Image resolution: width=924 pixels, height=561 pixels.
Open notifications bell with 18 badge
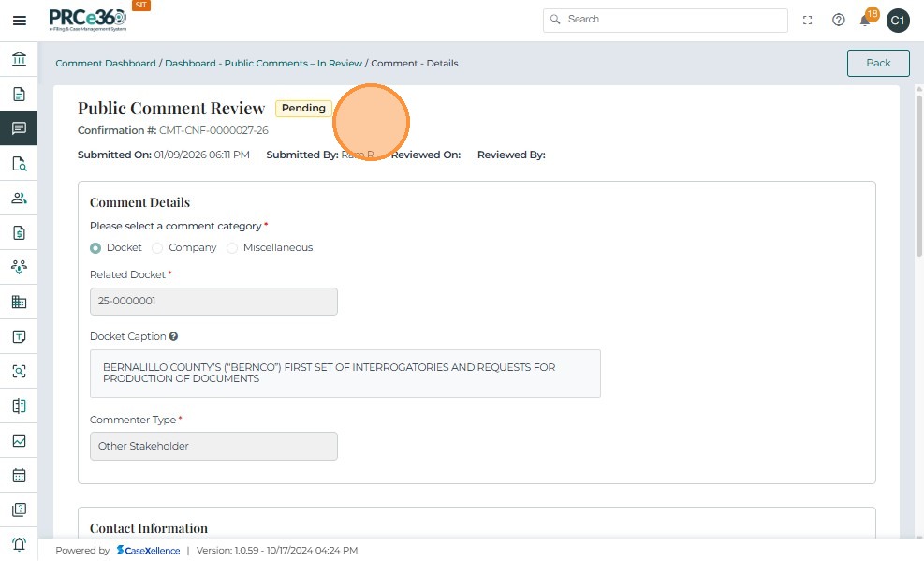[866, 19]
